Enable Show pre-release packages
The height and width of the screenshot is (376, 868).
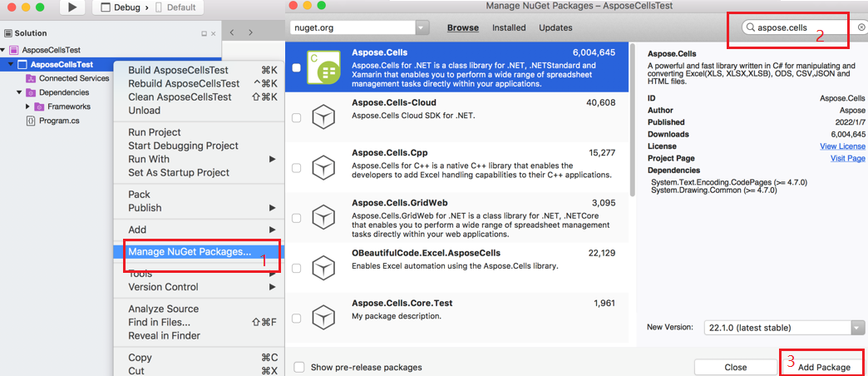coord(299,367)
